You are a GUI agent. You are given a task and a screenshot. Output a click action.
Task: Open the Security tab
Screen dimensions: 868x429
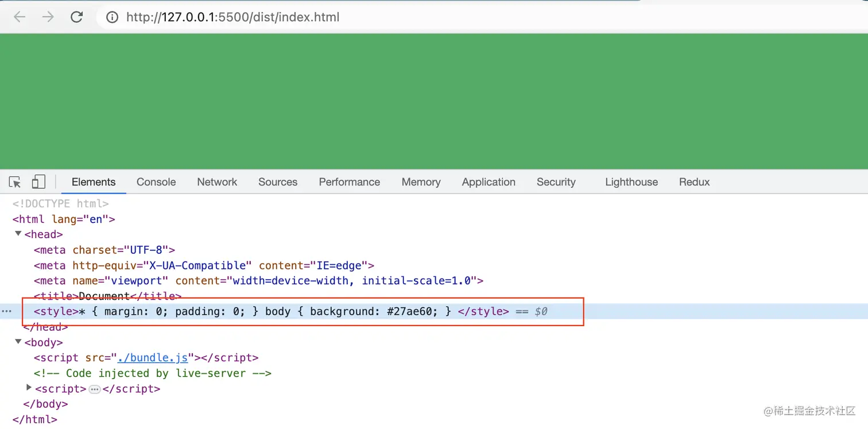pyautogui.click(x=556, y=182)
